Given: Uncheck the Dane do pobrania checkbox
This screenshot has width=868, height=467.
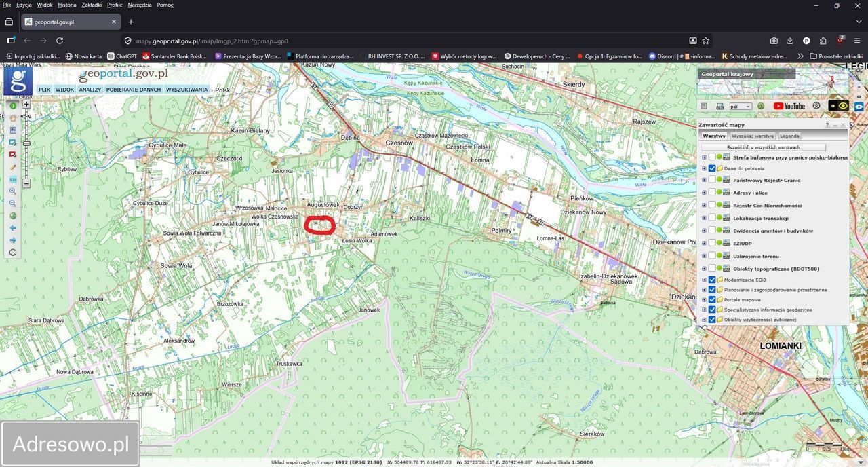Looking at the screenshot, I should [712, 168].
